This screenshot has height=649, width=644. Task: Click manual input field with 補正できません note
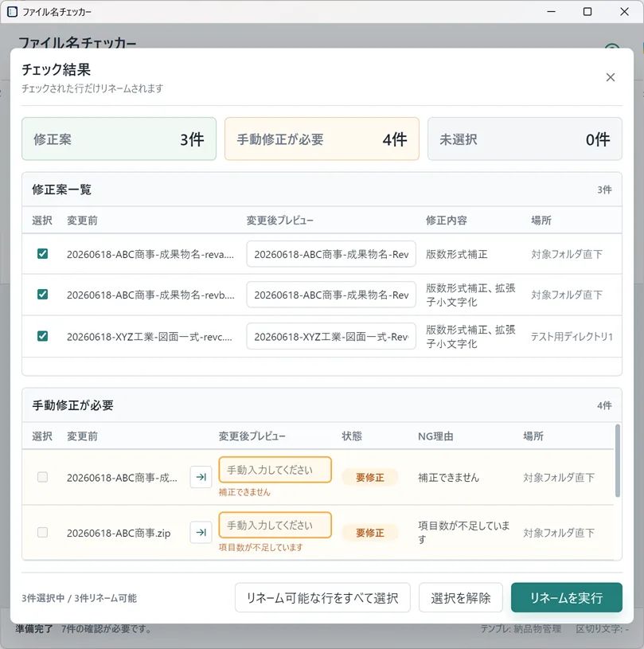click(x=275, y=470)
